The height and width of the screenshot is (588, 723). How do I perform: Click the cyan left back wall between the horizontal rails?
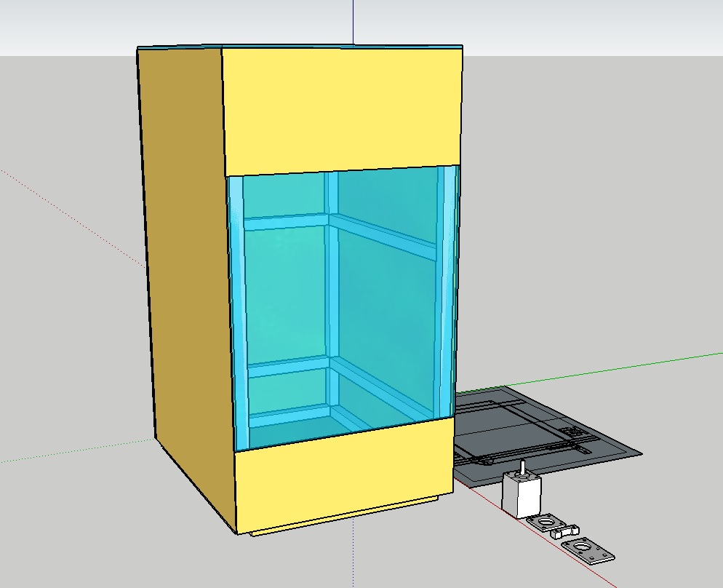pyautogui.click(x=286, y=294)
